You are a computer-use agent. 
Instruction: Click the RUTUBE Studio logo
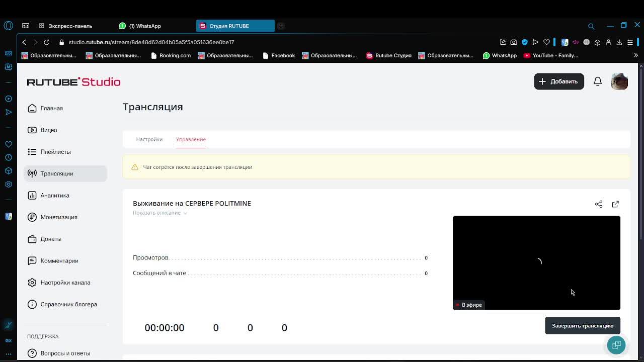pos(73,81)
